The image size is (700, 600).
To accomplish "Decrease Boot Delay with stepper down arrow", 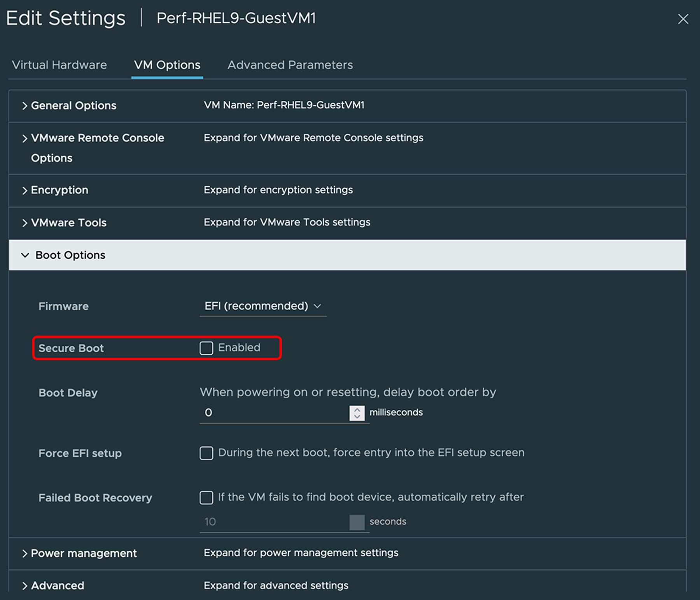I will (x=357, y=417).
